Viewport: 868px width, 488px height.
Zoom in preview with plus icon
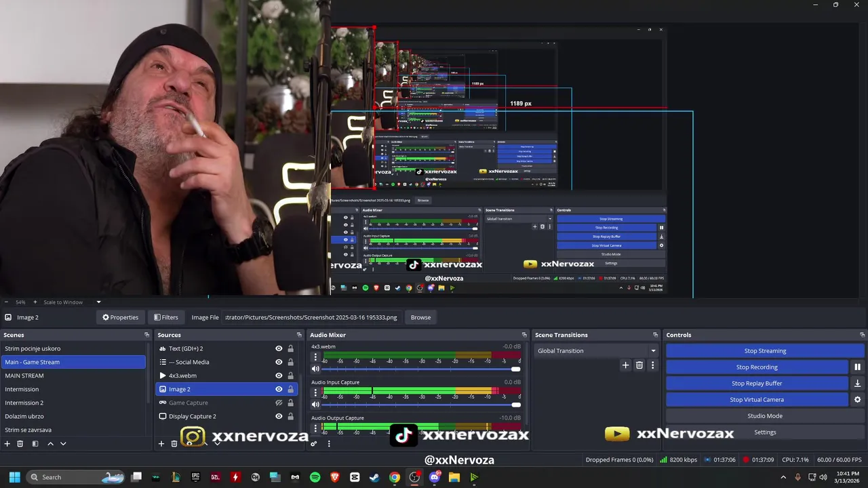click(x=35, y=302)
